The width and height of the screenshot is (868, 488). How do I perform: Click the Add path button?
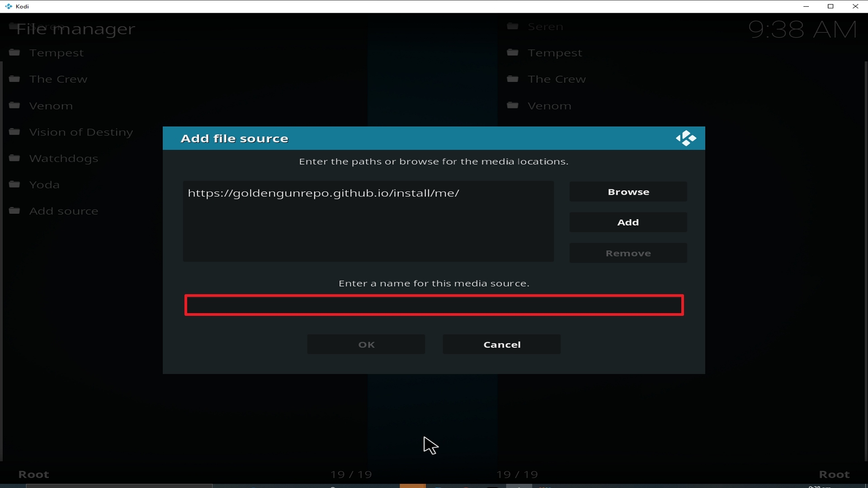[x=628, y=222]
